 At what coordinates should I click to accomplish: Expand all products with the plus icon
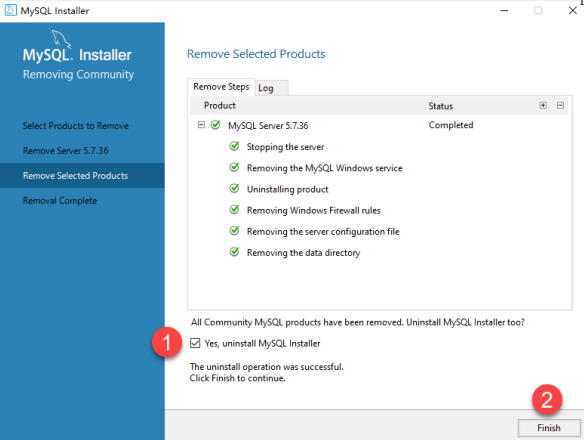pyautogui.click(x=543, y=105)
